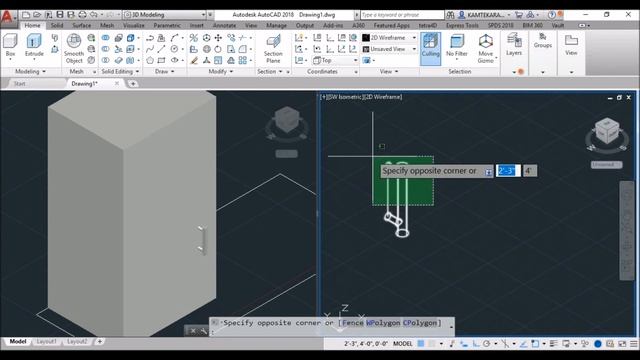Open the Section Plane tool
Screen dimensions: 640x360
(x=273, y=48)
